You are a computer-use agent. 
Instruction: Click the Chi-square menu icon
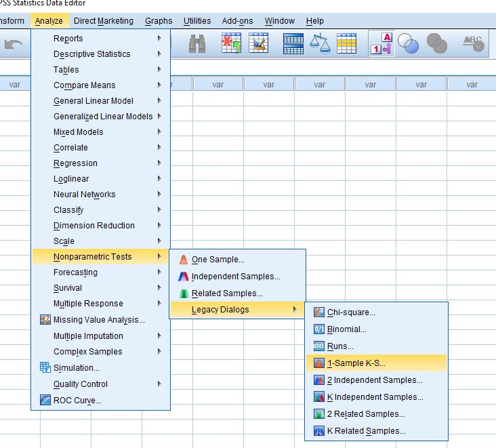click(319, 312)
